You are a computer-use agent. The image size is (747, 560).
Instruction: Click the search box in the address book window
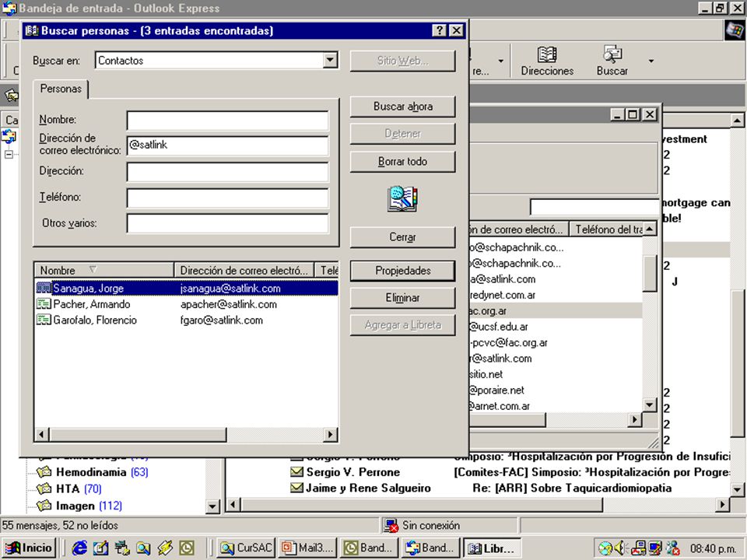[x=594, y=208]
